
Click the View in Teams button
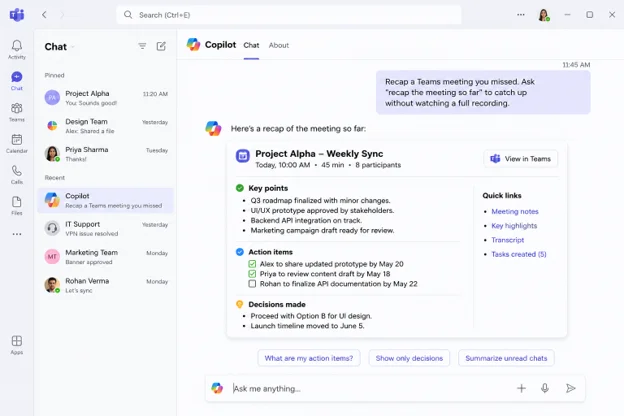(521, 158)
